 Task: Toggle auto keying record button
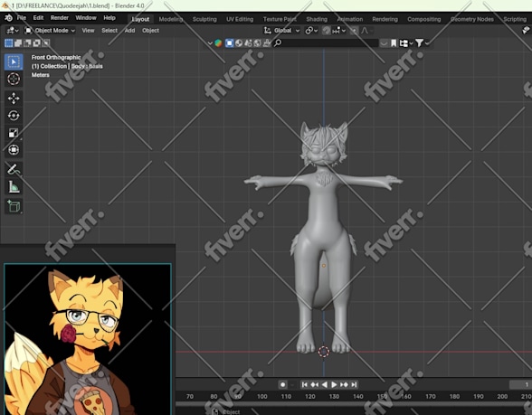tap(282, 385)
